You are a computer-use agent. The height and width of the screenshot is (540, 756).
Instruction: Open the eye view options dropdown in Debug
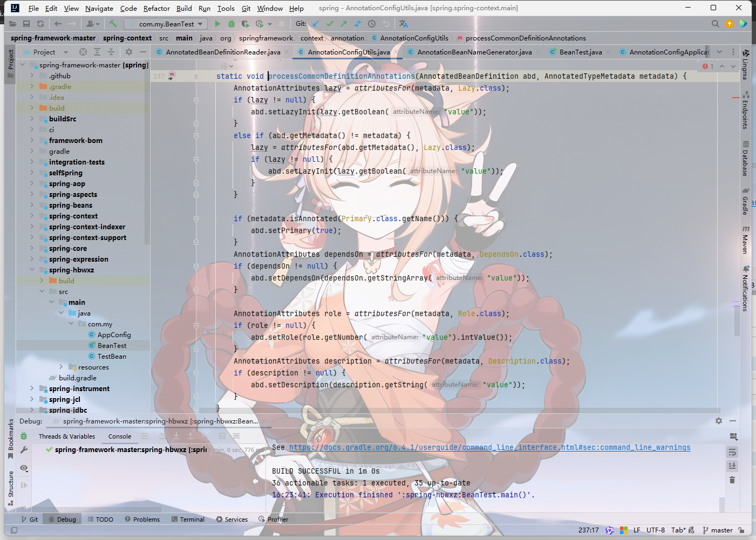(x=24, y=468)
